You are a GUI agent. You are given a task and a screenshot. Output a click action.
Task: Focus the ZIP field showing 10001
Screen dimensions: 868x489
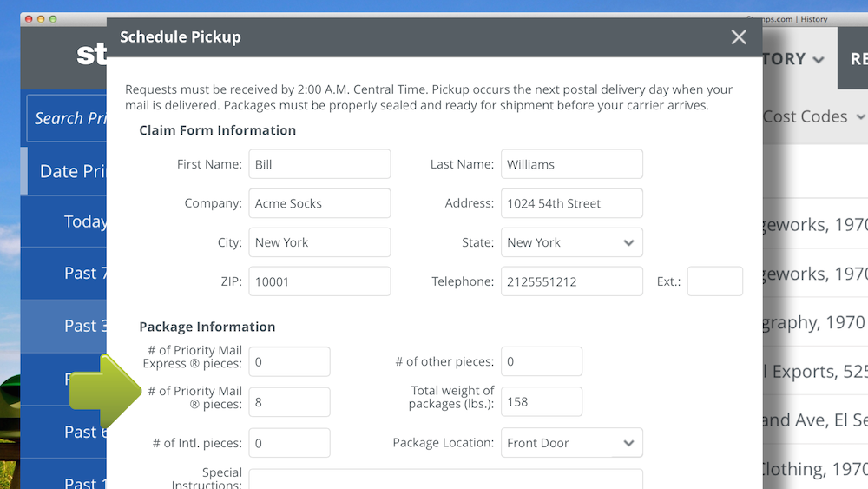click(319, 281)
